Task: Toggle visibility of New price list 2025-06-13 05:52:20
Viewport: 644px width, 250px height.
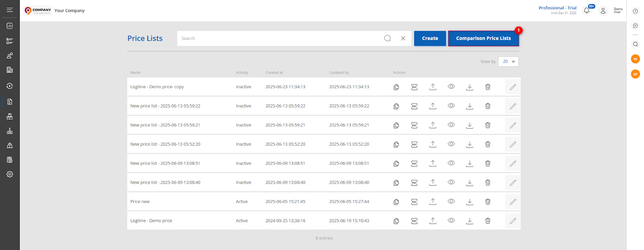Action: click(451, 144)
